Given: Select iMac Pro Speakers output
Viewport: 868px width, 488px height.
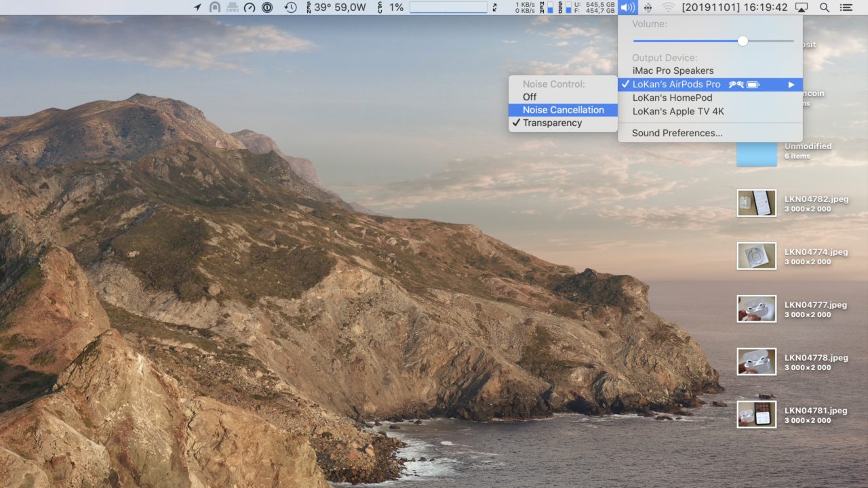Looking at the screenshot, I should [710, 70].
